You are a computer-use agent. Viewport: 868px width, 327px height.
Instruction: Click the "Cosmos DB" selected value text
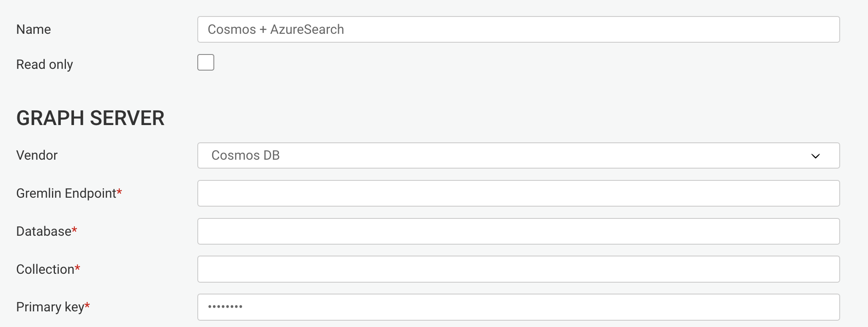(246, 155)
